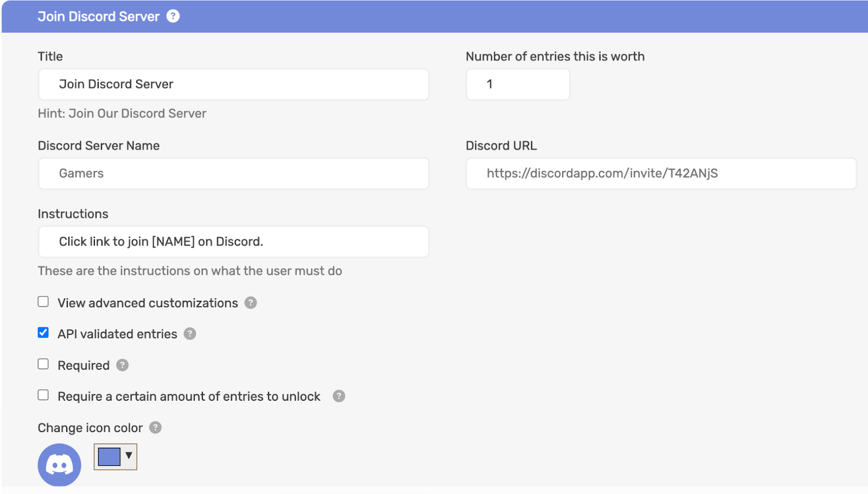Click the 'These are the instructions' helper text
The height and width of the screenshot is (494, 868).
coord(190,271)
